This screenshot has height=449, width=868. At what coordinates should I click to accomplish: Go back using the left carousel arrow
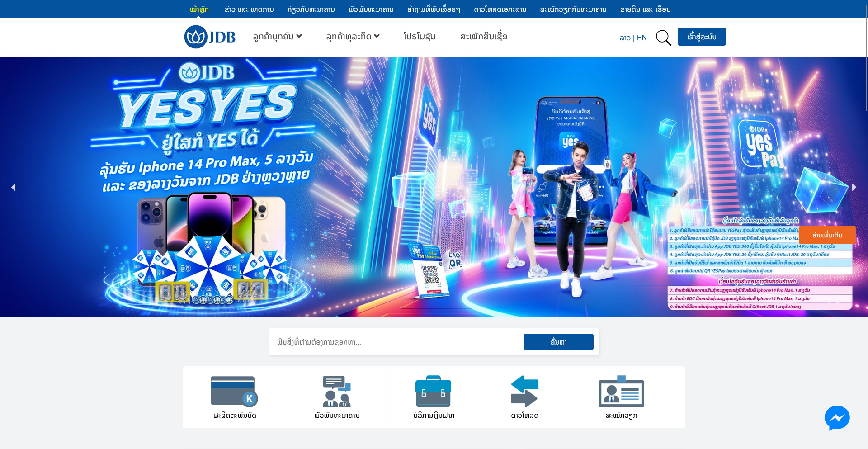click(x=14, y=187)
